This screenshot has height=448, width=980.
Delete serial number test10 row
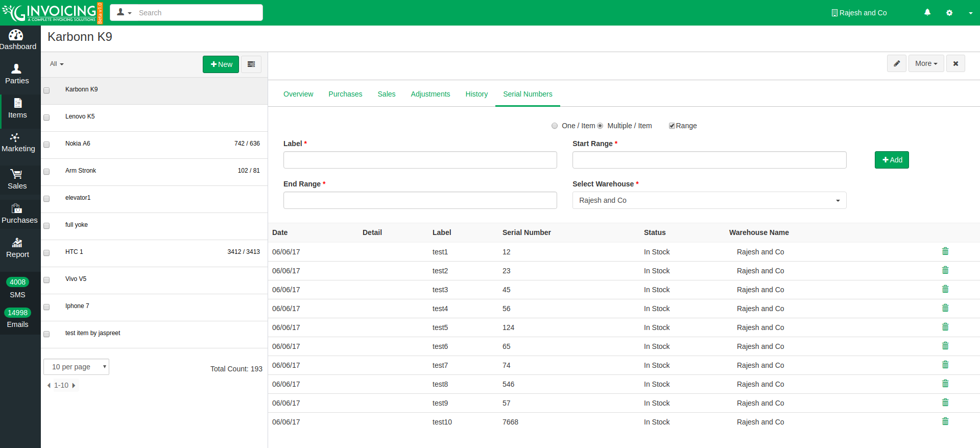pyautogui.click(x=945, y=421)
